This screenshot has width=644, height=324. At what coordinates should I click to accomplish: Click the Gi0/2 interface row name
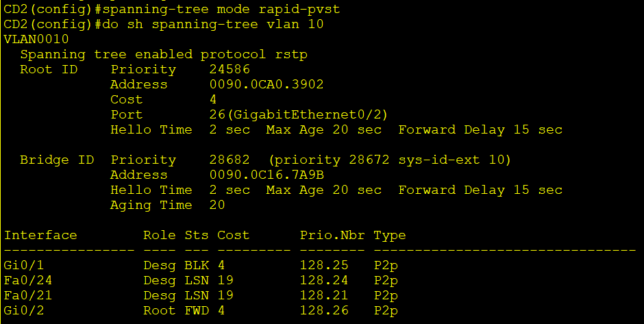pos(20,310)
